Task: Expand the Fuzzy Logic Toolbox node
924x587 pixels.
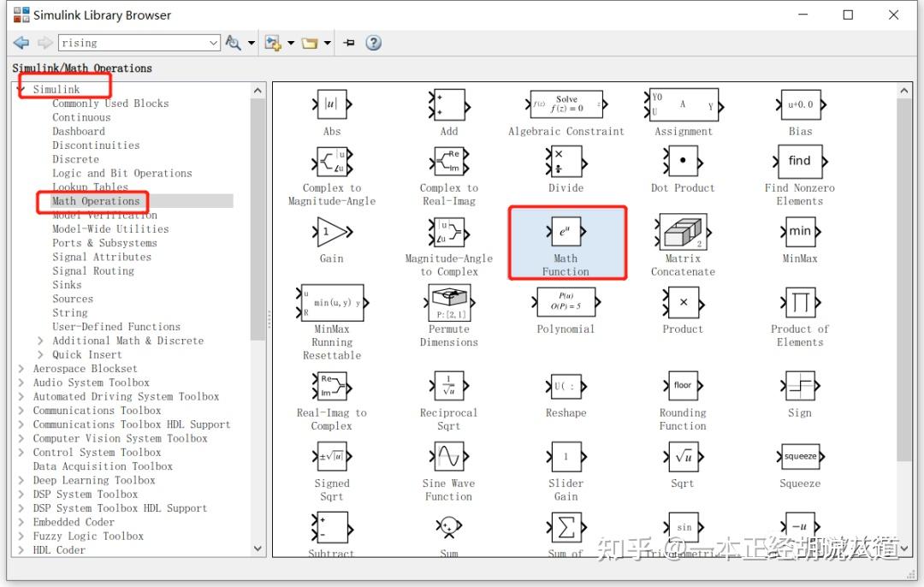Action: pos(21,537)
